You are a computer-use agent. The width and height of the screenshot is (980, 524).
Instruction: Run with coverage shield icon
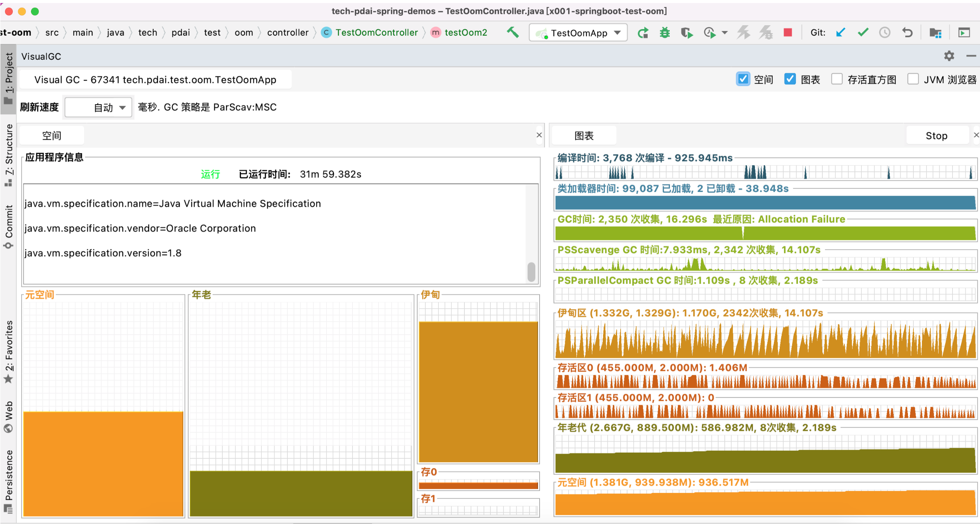pyautogui.click(x=686, y=33)
